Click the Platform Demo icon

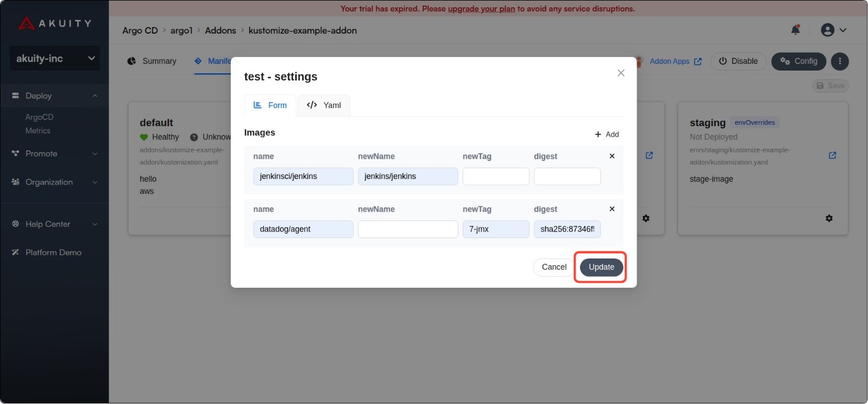click(15, 252)
